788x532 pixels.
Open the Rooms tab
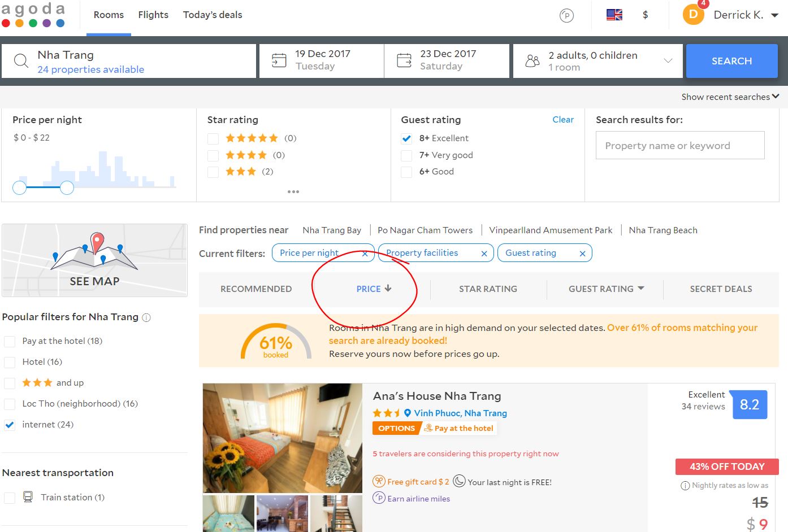(x=109, y=15)
